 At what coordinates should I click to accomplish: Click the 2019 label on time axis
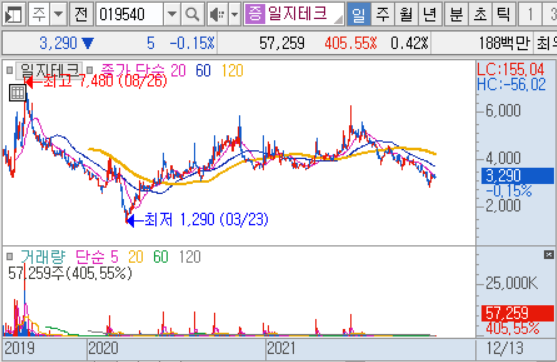tap(19, 348)
